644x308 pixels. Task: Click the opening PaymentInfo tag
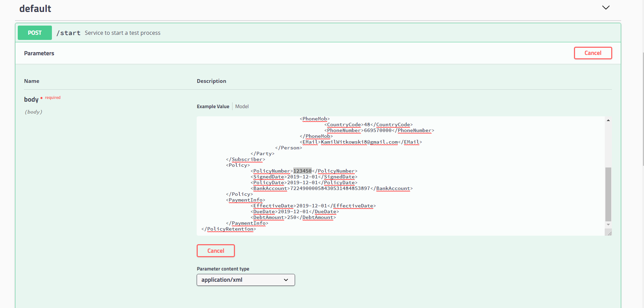246,200
